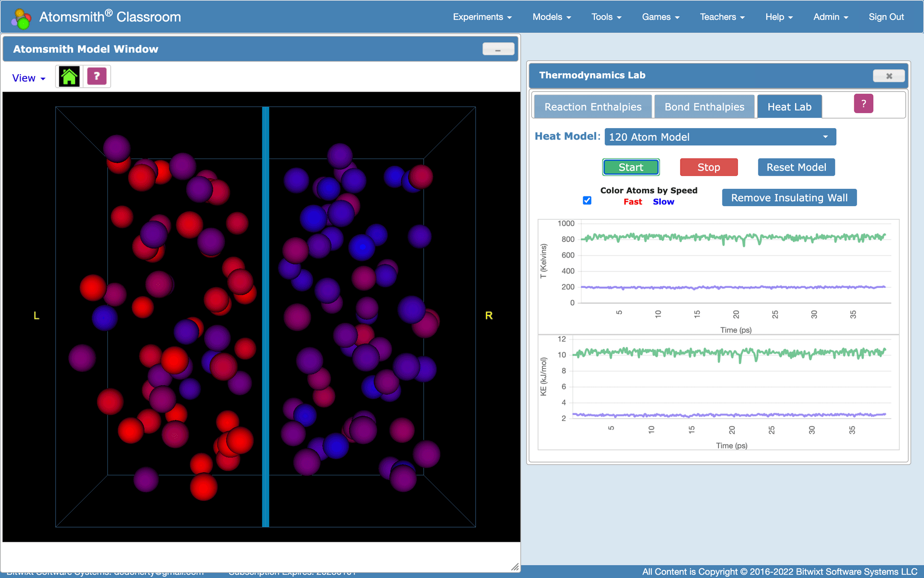Open the Heat Model dropdown

tap(720, 137)
